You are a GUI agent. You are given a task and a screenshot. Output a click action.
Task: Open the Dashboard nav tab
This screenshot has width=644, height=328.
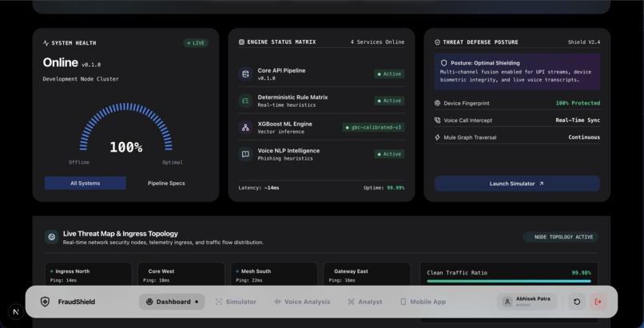tap(172, 302)
